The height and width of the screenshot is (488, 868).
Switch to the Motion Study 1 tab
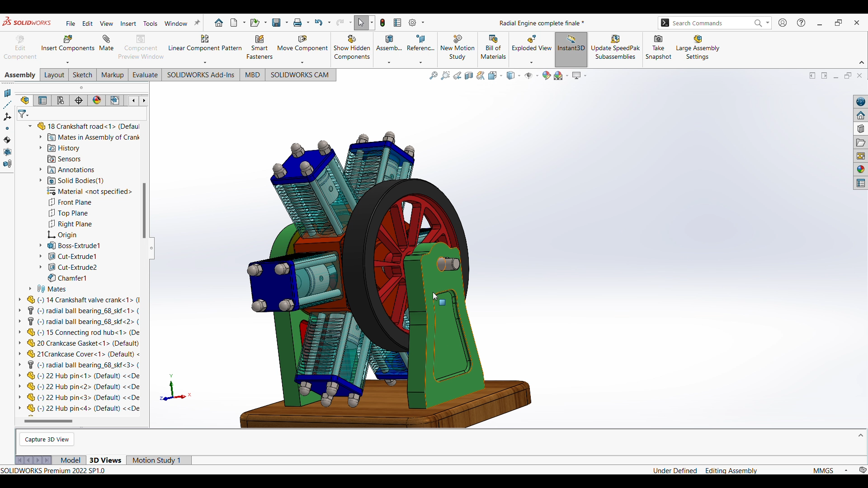pos(156,460)
